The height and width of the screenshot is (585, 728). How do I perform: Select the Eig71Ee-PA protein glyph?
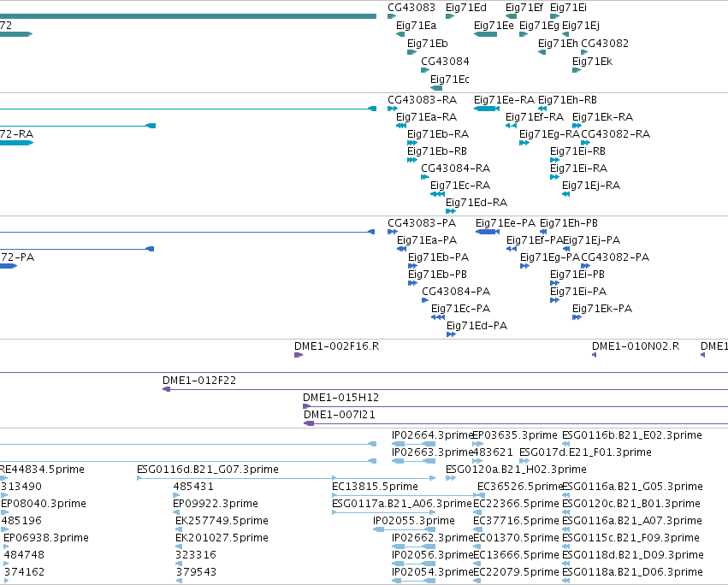tap(488, 232)
